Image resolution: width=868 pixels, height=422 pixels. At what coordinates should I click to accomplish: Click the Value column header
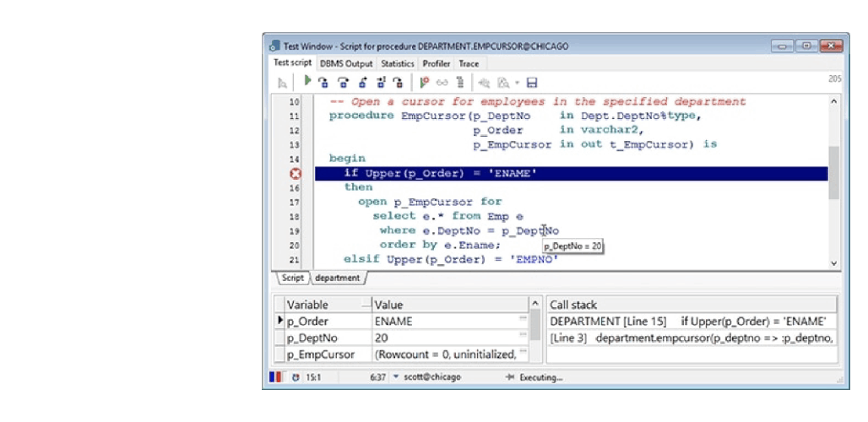pyautogui.click(x=451, y=305)
